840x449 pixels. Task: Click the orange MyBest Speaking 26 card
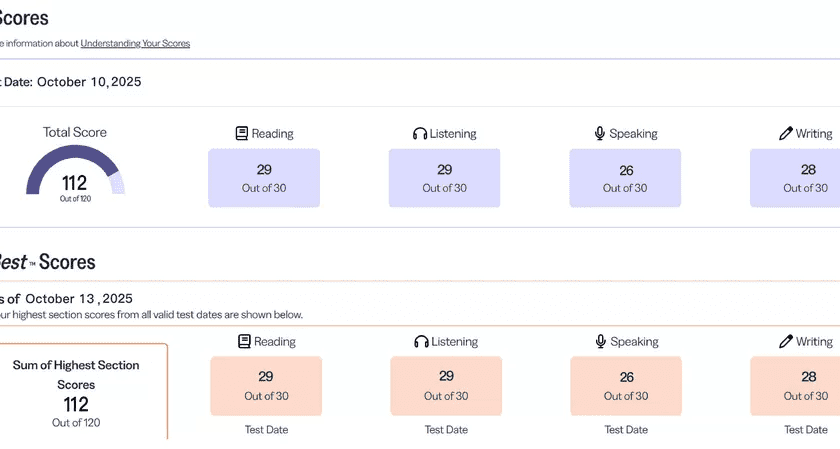[x=626, y=386]
